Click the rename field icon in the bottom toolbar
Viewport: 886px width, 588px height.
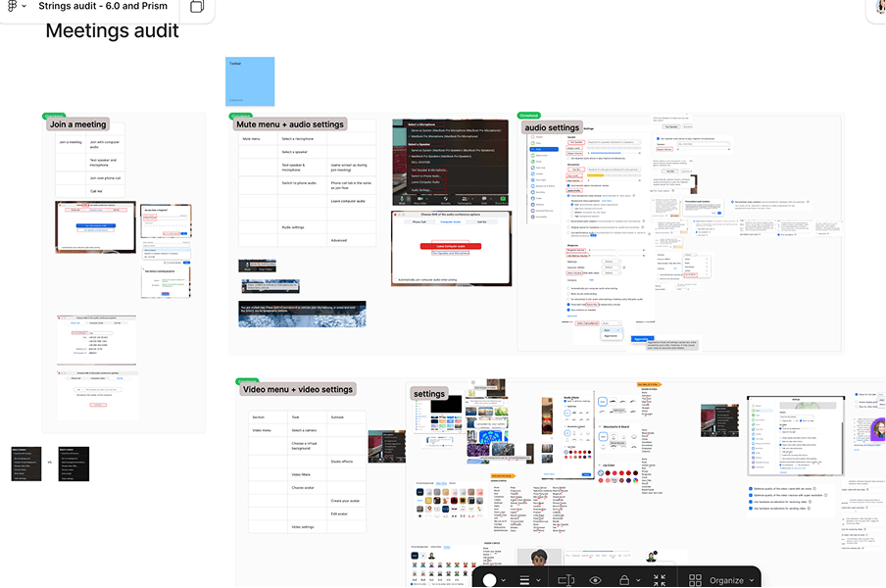point(566,579)
